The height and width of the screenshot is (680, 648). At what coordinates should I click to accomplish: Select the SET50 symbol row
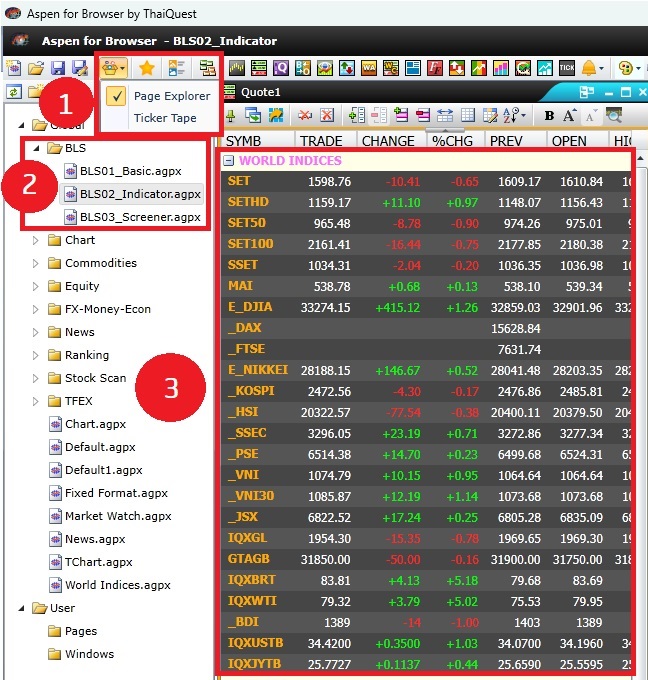[x=425, y=223]
